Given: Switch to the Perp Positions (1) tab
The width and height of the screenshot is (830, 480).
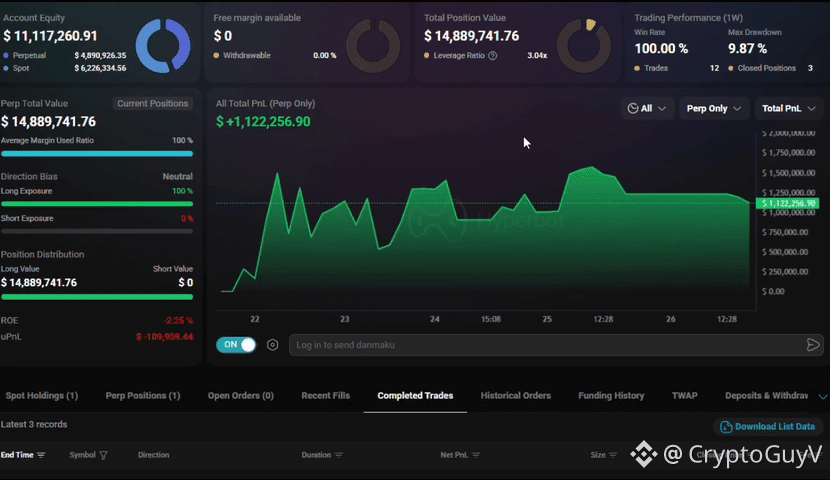Looking at the screenshot, I should [x=143, y=396].
